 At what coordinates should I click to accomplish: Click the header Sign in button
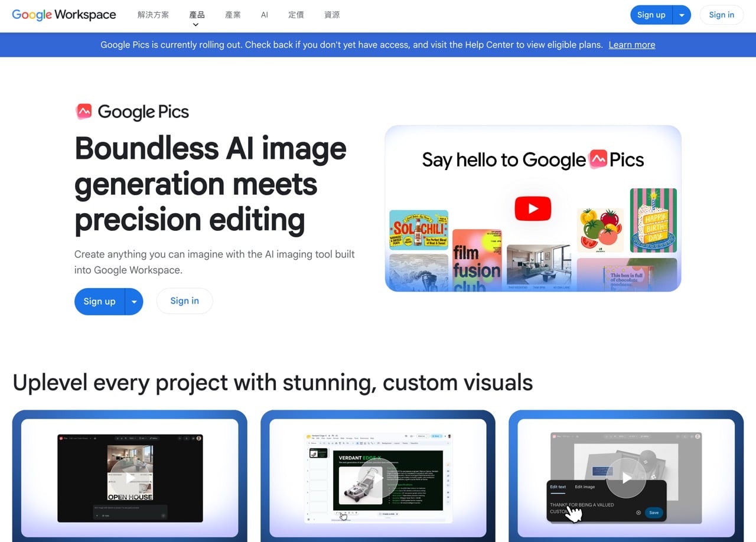click(x=721, y=15)
